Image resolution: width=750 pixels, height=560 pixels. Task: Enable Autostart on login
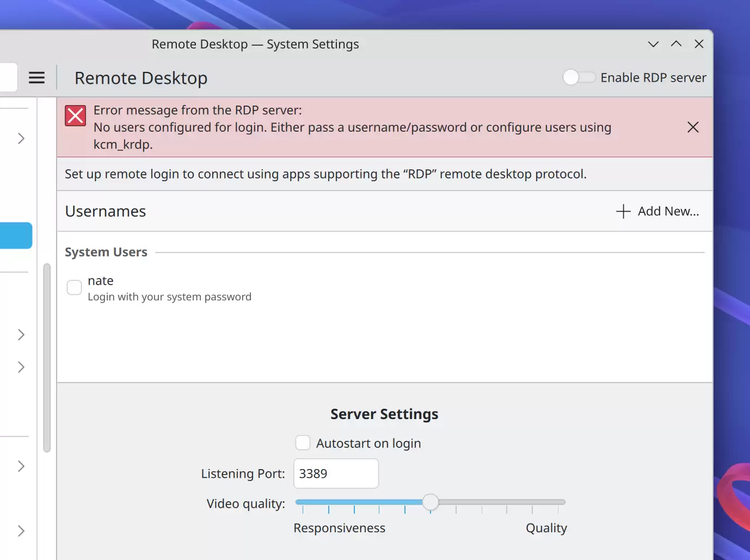pos(303,442)
